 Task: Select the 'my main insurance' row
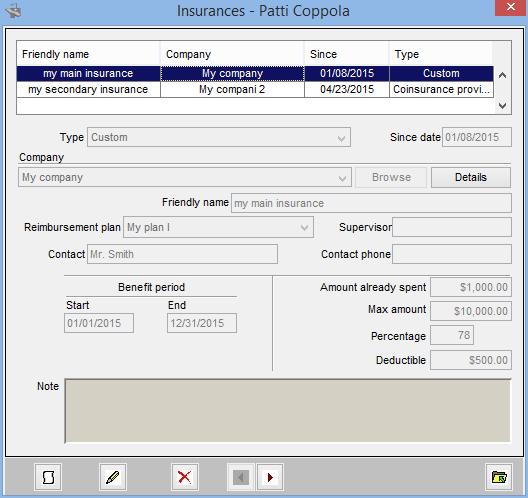255,73
